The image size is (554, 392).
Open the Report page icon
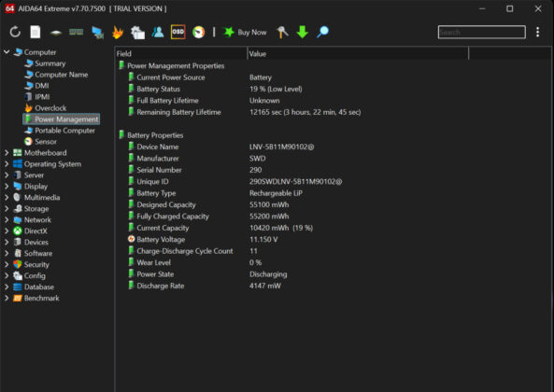tap(36, 32)
